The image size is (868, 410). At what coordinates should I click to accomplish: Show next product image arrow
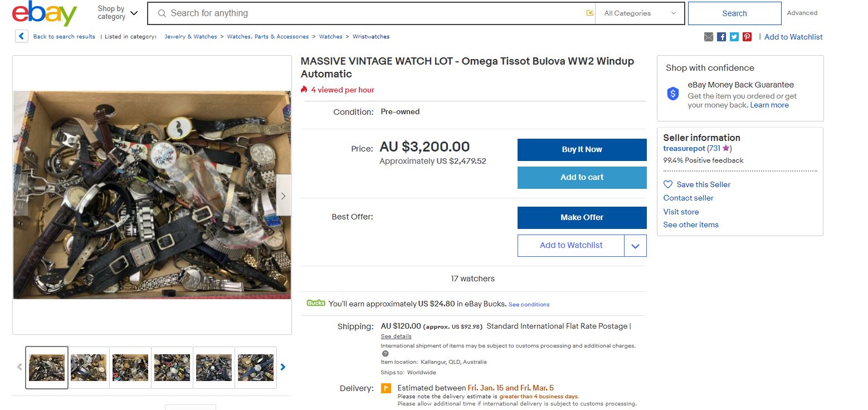point(284,196)
